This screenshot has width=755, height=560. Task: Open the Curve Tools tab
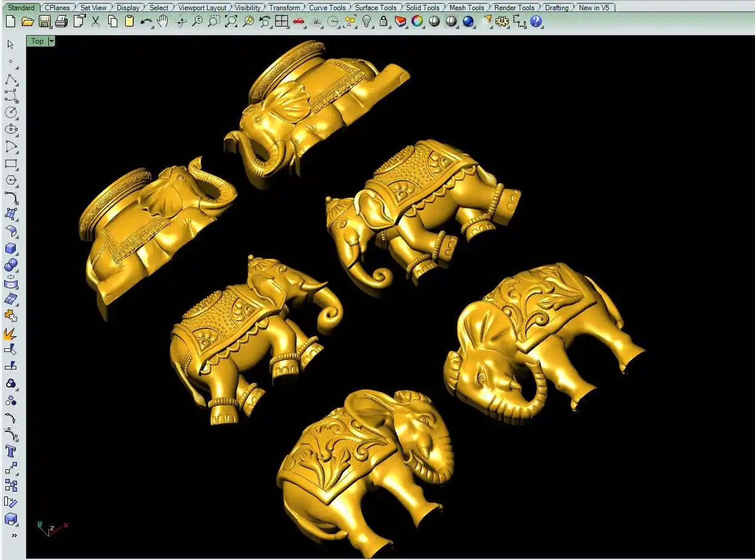tap(327, 8)
